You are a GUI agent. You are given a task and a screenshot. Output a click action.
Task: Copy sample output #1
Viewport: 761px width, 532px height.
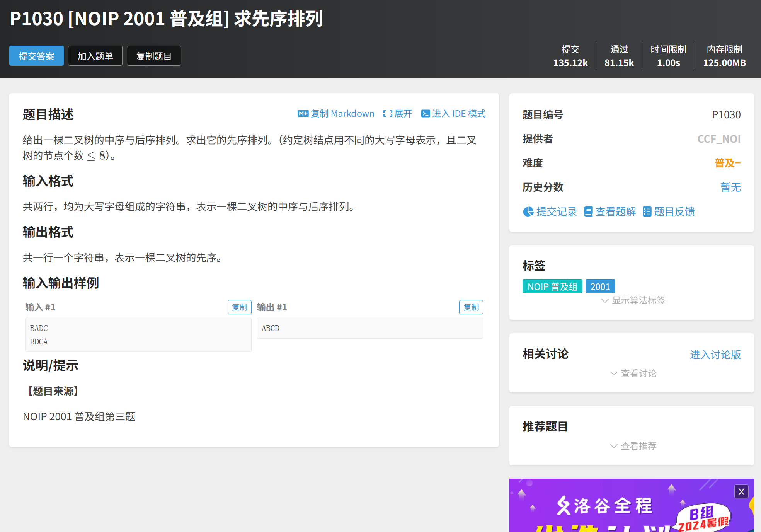click(x=471, y=307)
